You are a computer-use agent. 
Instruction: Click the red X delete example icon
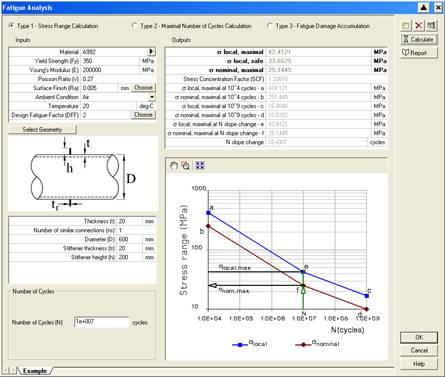pos(419,26)
